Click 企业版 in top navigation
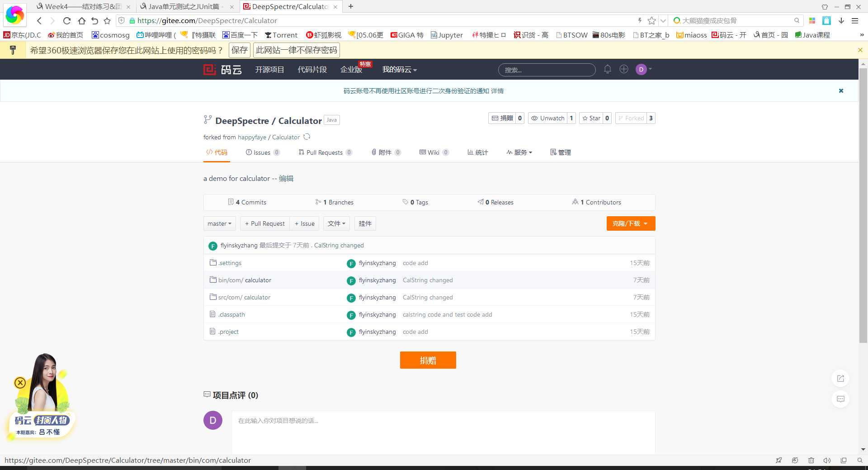 coord(351,70)
